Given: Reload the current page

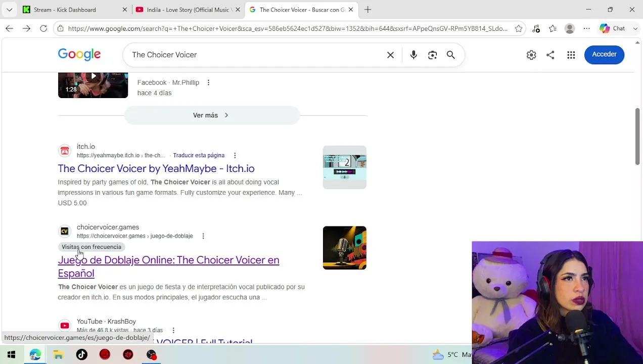Looking at the screenshot, I should click(x=43, y=28).
